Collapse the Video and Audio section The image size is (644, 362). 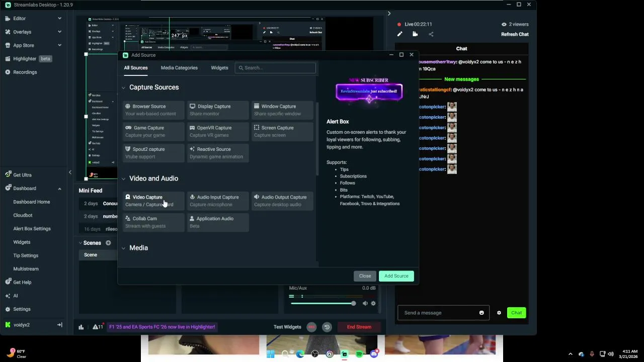(x=123, y=178)
